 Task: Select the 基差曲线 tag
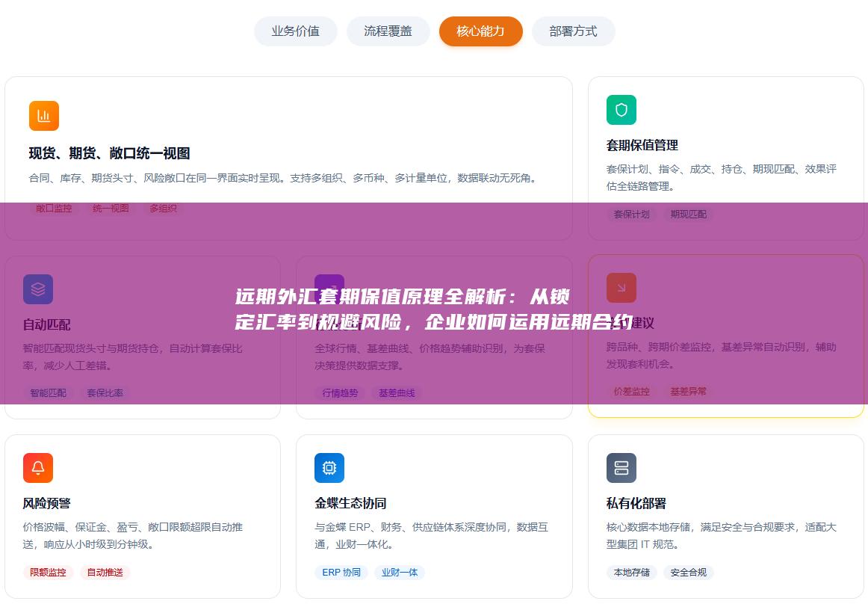[x=397, y=393]
